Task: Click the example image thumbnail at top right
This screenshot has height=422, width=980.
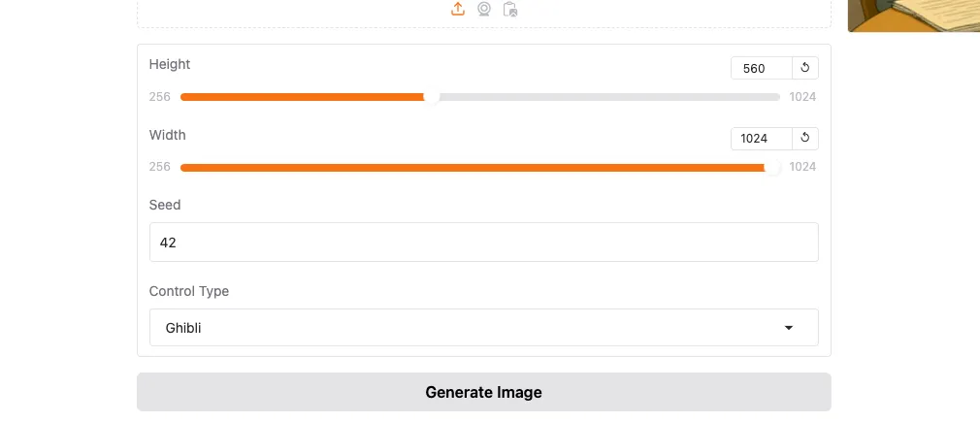Action: (914, 15)
